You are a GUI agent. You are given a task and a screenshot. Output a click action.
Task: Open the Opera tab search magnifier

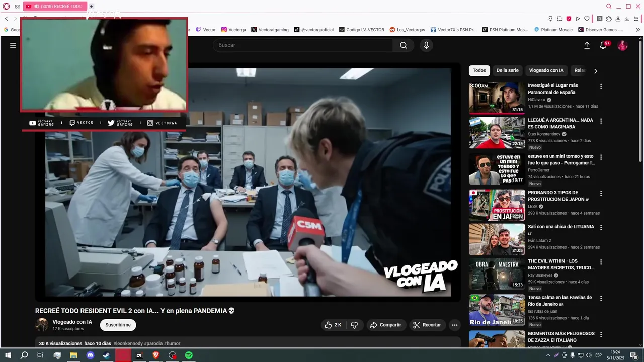[609, 7]
